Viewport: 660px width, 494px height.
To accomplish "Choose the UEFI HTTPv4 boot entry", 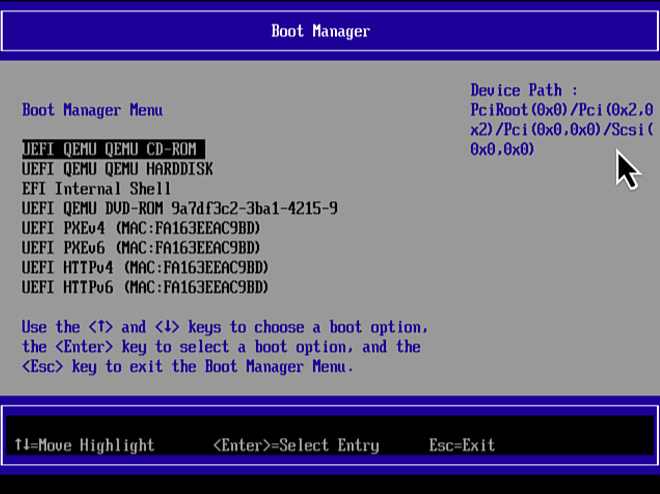I will click(x=145, y=267).
